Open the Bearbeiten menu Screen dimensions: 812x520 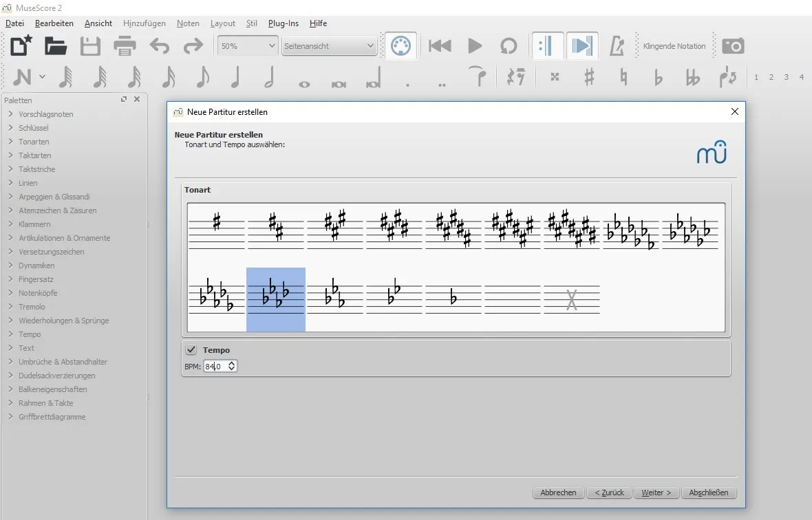54,23
